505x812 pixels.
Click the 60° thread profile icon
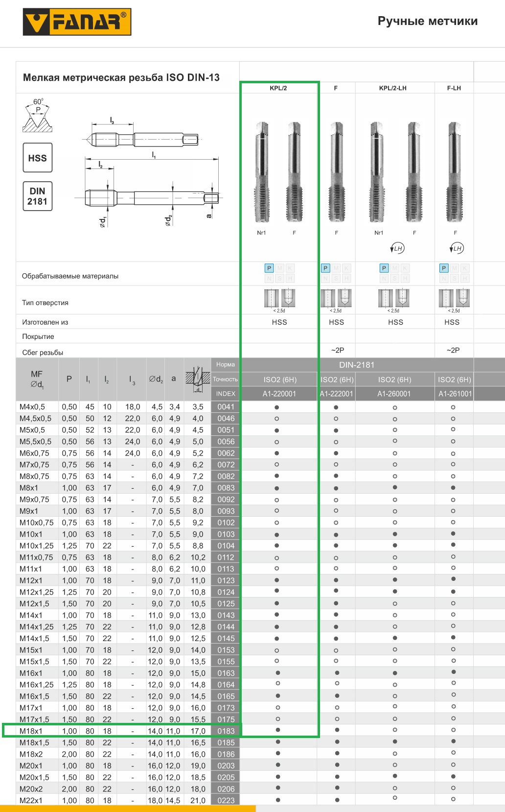(x=37, y=116)
